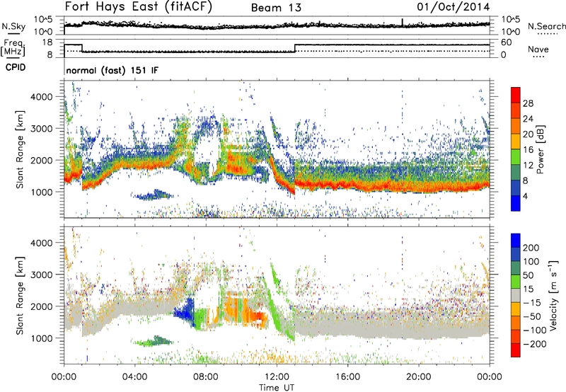566x392 pixels.
Task: Click the blue velocity patch near 07:00 UT
Action: [x=186, y=311]
